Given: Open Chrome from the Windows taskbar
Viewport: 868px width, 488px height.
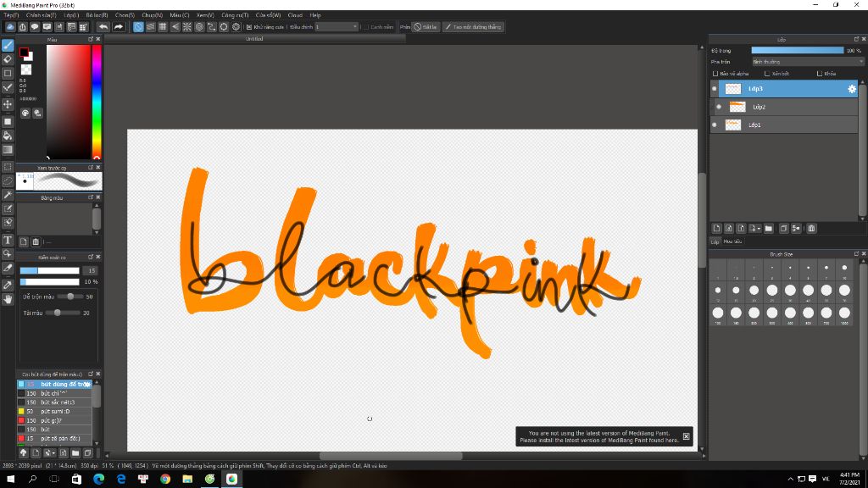Looking at the screenshot, I should (x=165, y=480).
